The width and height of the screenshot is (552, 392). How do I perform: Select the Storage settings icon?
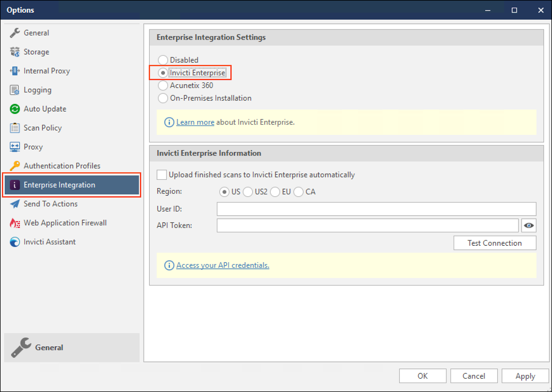point(14,52)
